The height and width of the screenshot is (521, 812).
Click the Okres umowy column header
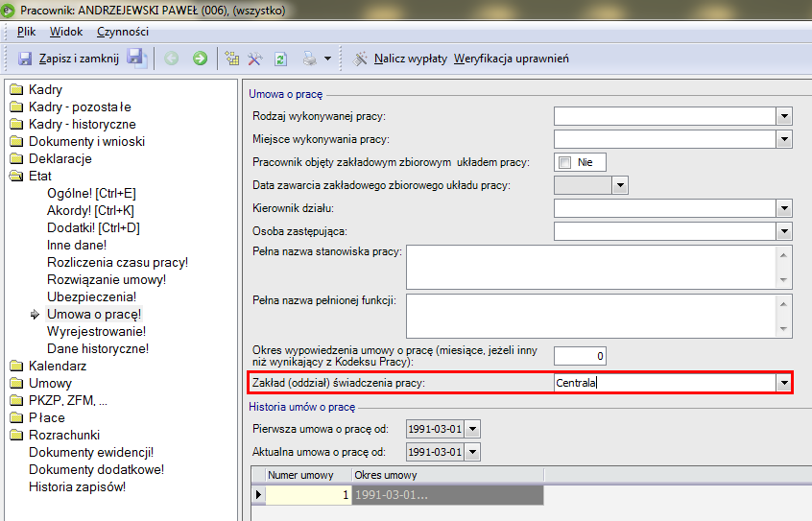coord(448,475)
